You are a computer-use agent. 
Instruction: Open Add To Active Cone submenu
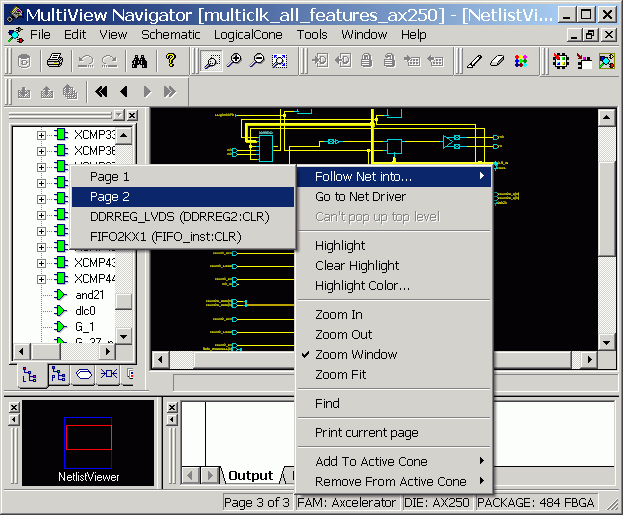click(395, 461)
